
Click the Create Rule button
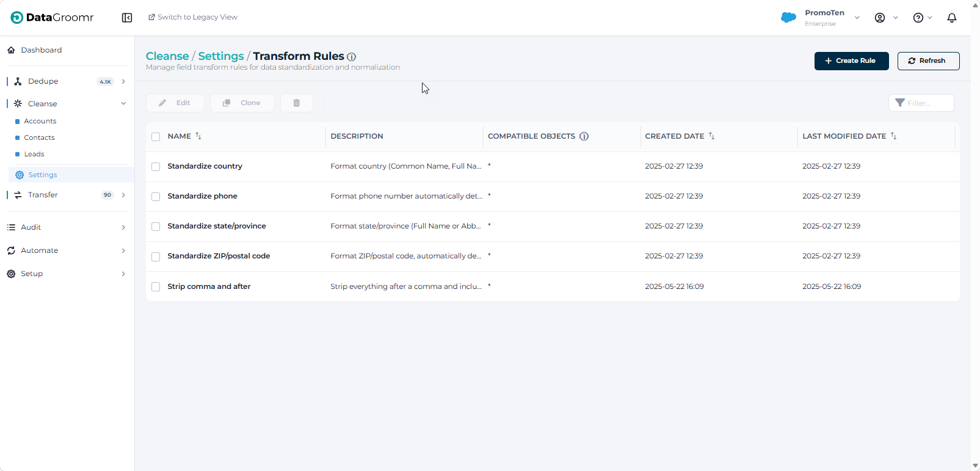(x=851, y=61)
